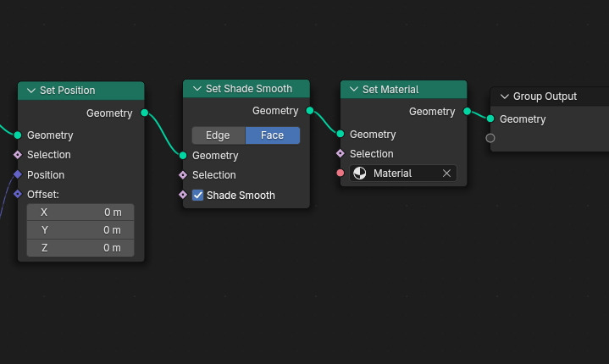Click the Offset Z value field

[80, 247]
